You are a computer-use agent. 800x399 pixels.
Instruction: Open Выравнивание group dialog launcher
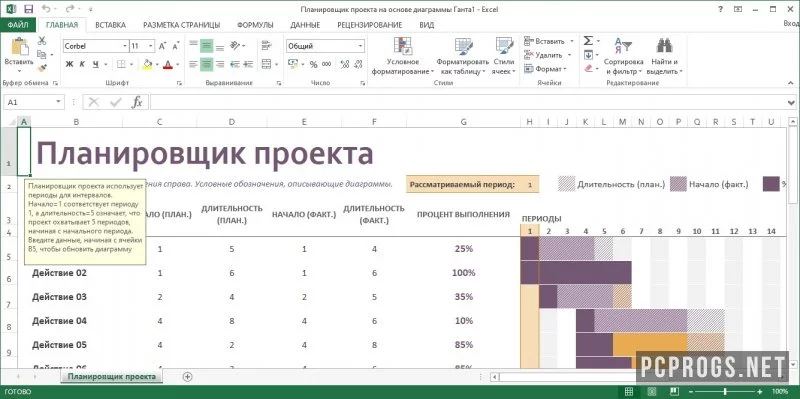pyautogui.click(x=280, y=83)
